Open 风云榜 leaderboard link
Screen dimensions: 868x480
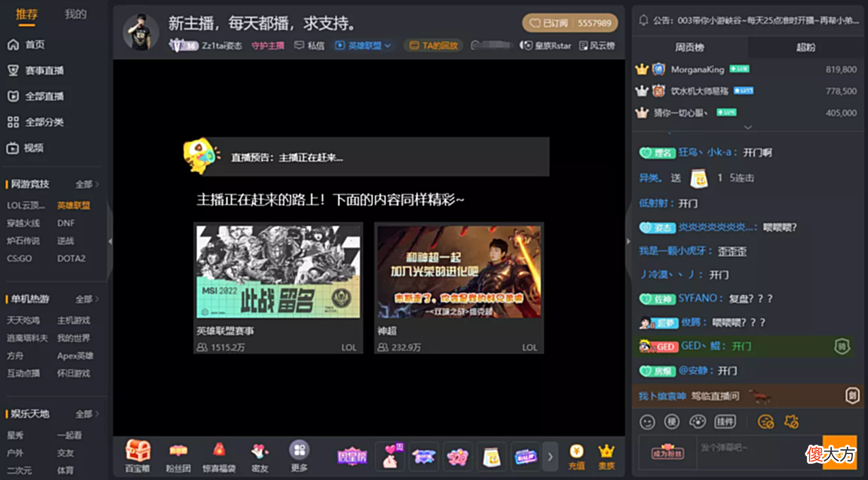coord(597,46)
